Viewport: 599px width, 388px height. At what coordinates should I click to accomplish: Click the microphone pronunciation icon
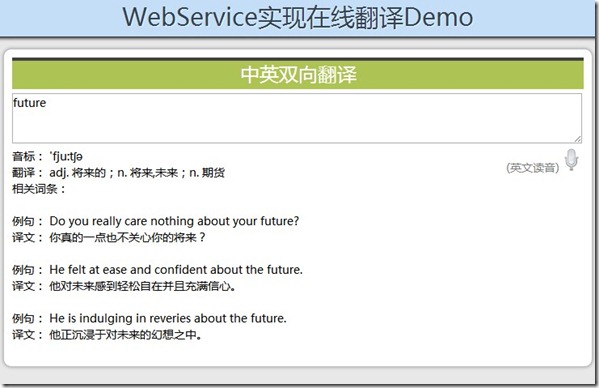pos(571,159)
